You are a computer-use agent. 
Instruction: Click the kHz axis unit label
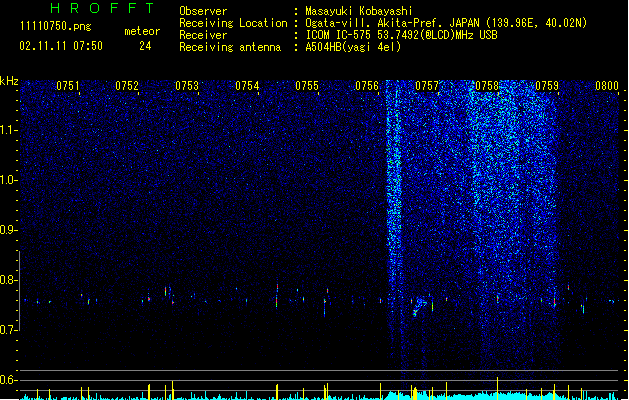point(9,81)
